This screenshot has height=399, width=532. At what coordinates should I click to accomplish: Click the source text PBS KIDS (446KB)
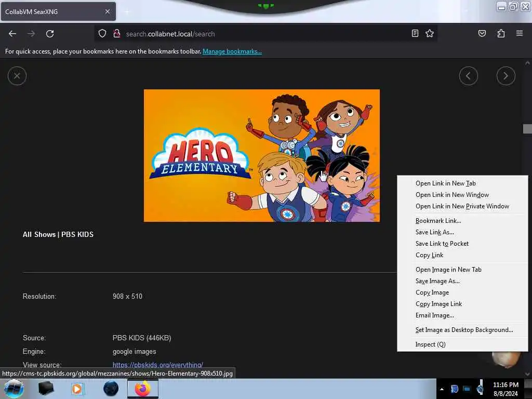pos(142,338)
